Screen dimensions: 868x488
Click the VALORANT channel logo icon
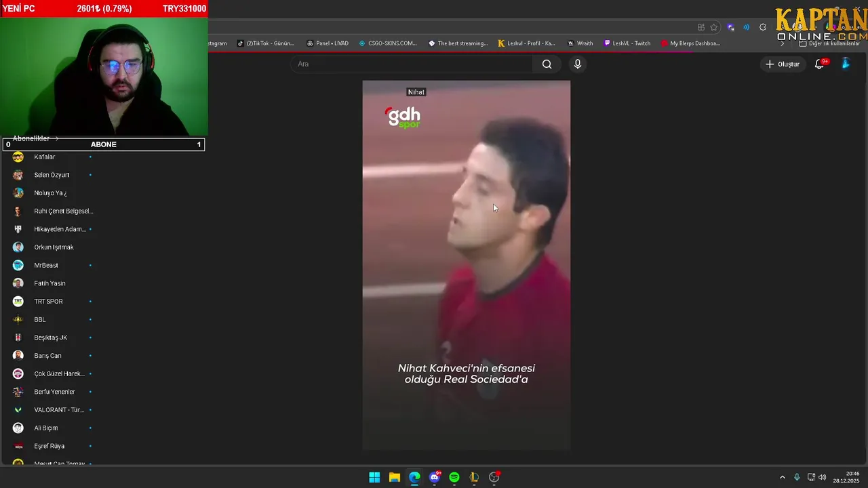pos(18,410)
